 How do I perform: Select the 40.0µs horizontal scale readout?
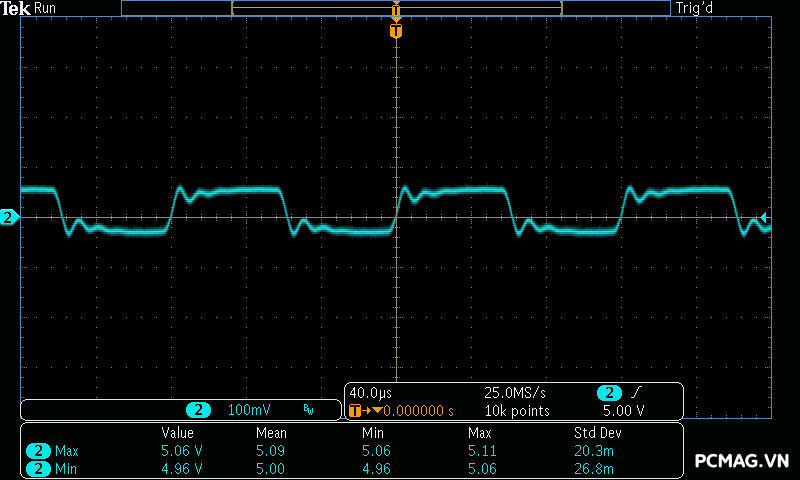tap(371, 393)
